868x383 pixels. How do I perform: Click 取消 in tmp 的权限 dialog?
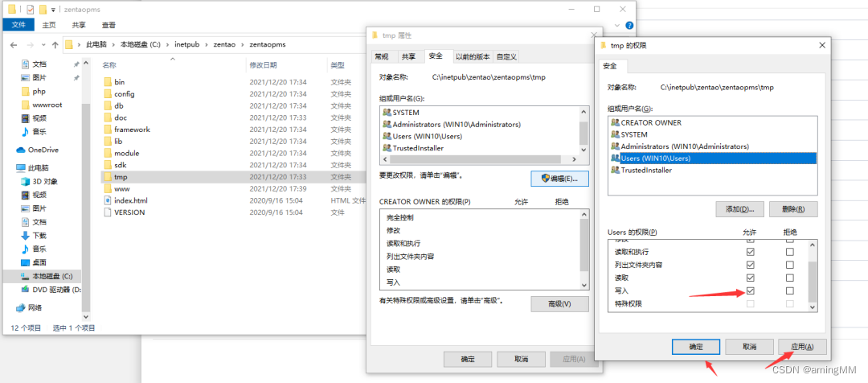[x=749, y=347]
